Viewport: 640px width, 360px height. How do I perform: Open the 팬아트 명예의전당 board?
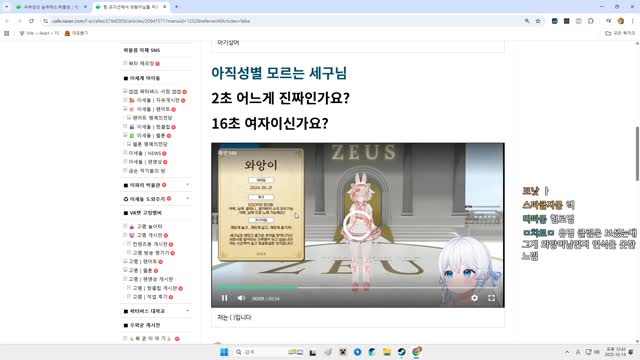pyautogui.click(x=152, y=118)
